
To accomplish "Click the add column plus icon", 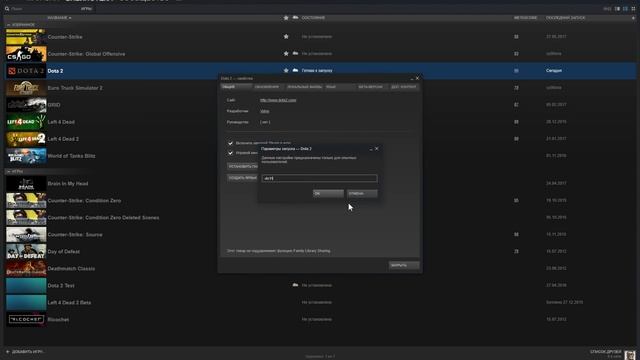I will [633, 18].
